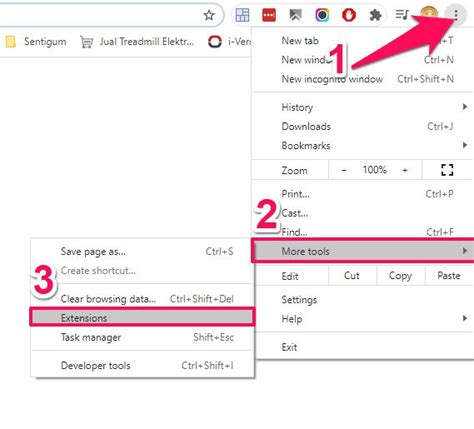Image resolution: width=474 pixels, height=429 pixels.
Task: Click the profile avatar icon
Action: [x=429, y=14]
